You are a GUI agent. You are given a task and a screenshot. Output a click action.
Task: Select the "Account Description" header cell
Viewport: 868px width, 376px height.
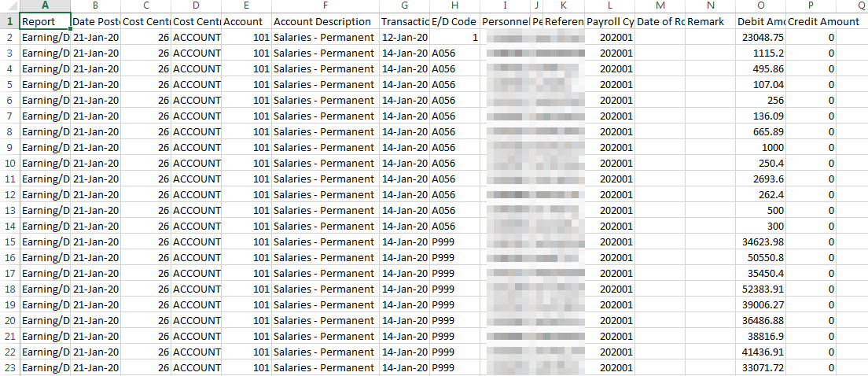point(325,21)
